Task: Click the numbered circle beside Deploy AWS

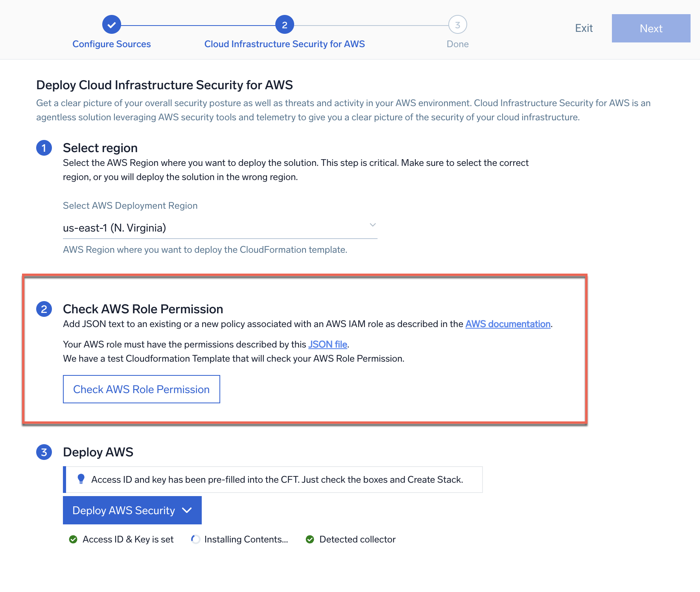Action: tap(44, 452)
